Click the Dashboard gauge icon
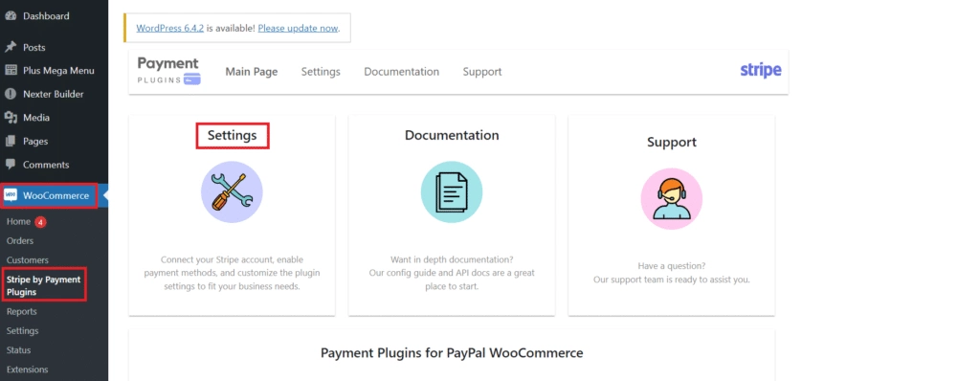This screenshot has width=980, height=381. pyautogui.click(x=10, y=16)
